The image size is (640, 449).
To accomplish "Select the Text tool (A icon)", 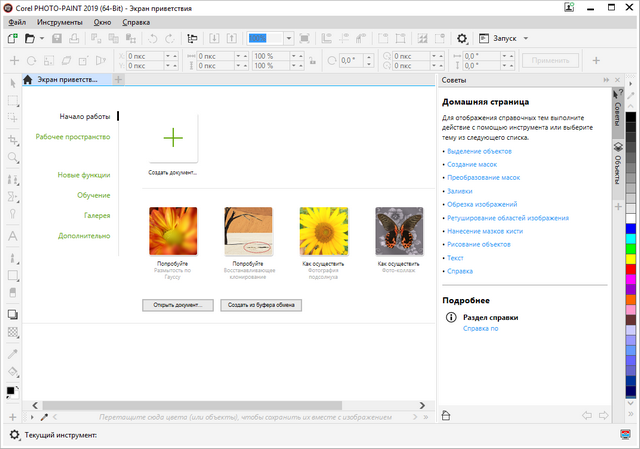I will (13, 236).
